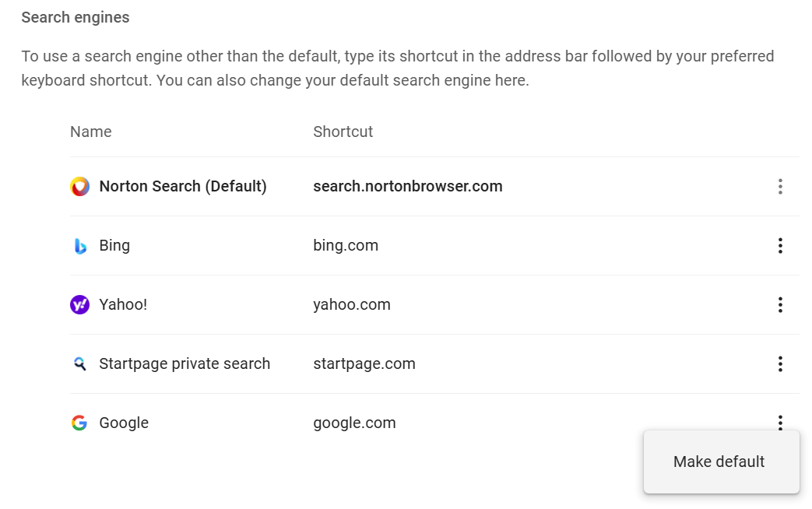Click the Bing search engine name
This screenshot has height=509, width=812.
click(114, 246)
